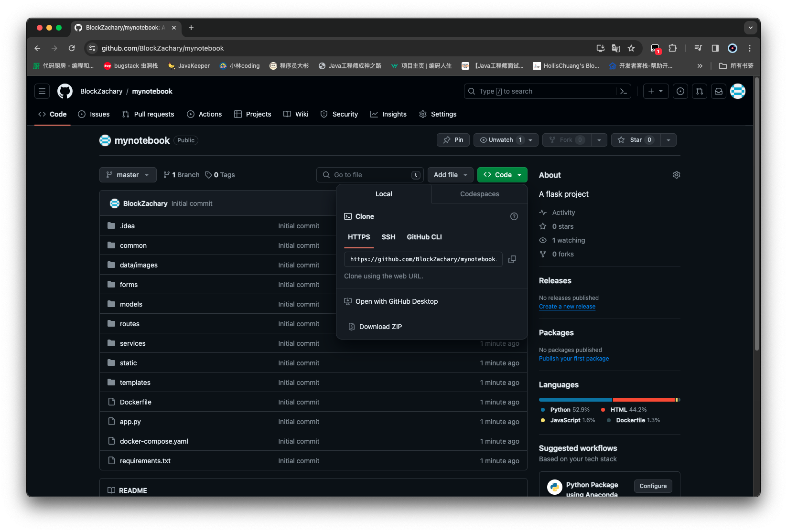
Task: Translate this page icon in address bar
Action: [616, 48]
